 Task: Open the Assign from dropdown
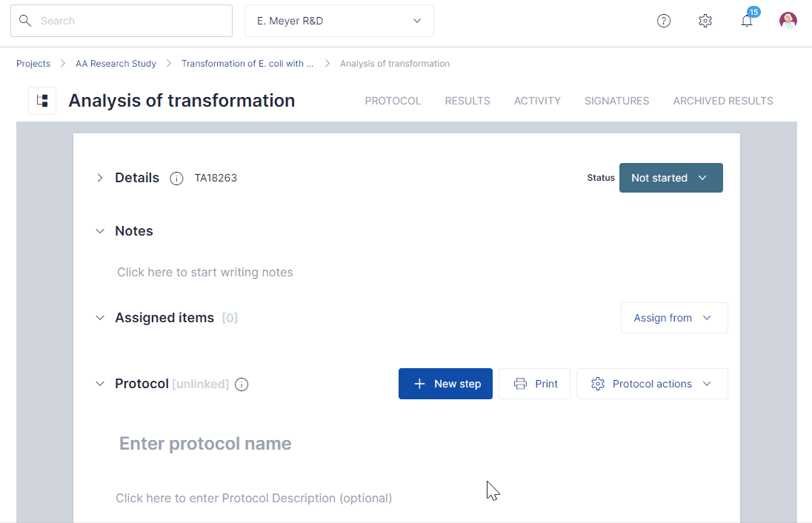(673, 318)
